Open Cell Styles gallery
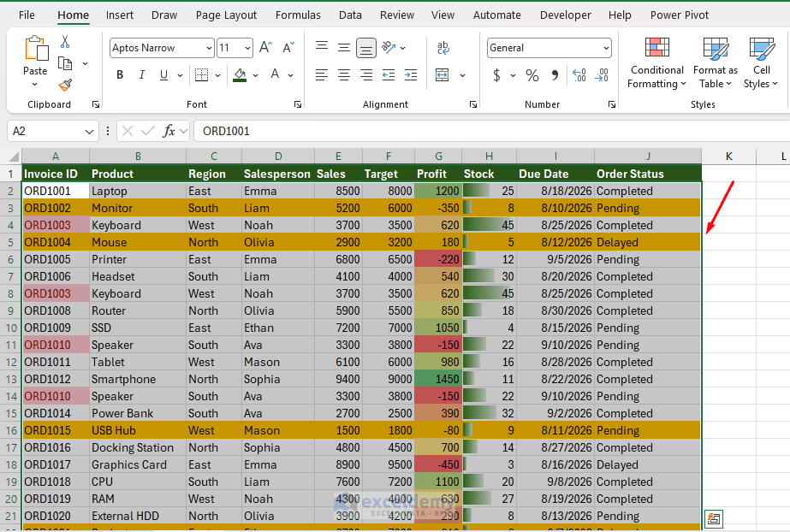The image size is (790, 532). (x=761, y=63)
